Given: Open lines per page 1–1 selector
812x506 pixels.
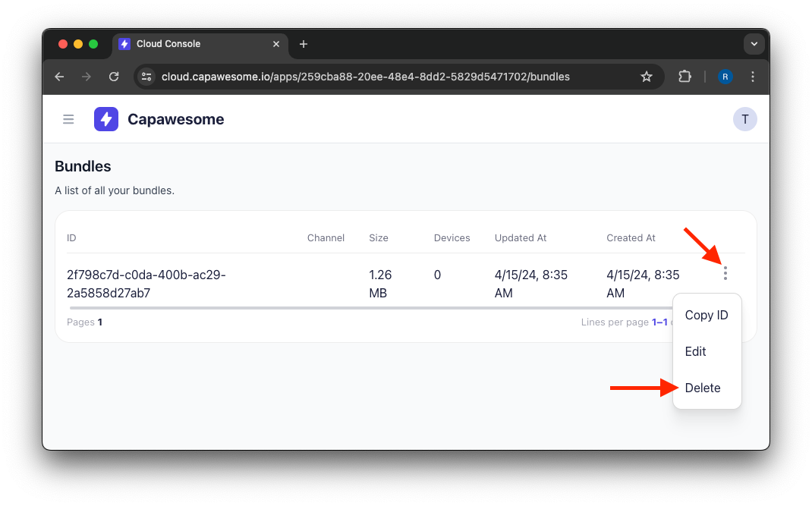Looking at the screenshot, I should pyautogui.click(x=659, y=322).
